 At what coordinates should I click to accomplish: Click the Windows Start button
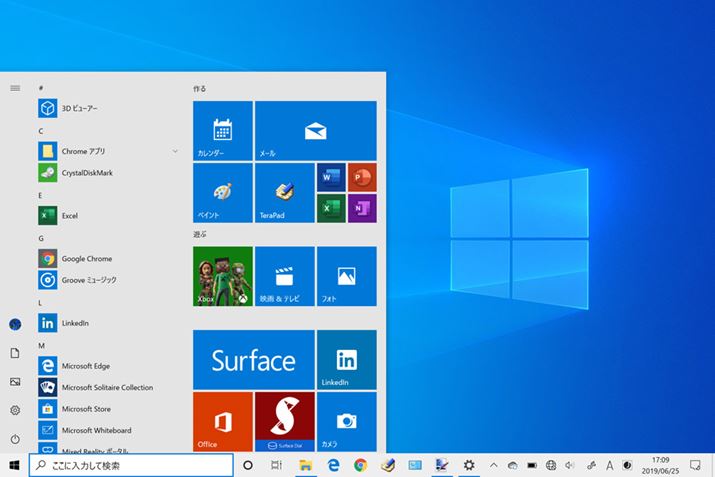coord(14,465)
